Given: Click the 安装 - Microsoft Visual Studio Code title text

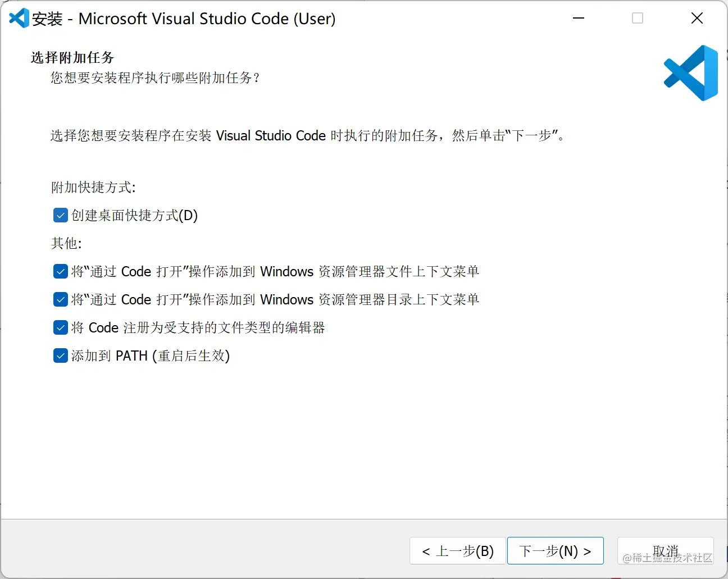Looking at the screenshot, I should point(184,19).
